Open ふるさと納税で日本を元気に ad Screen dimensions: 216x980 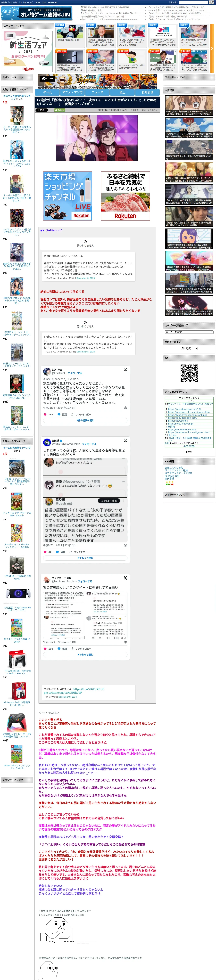click(125, 196)
